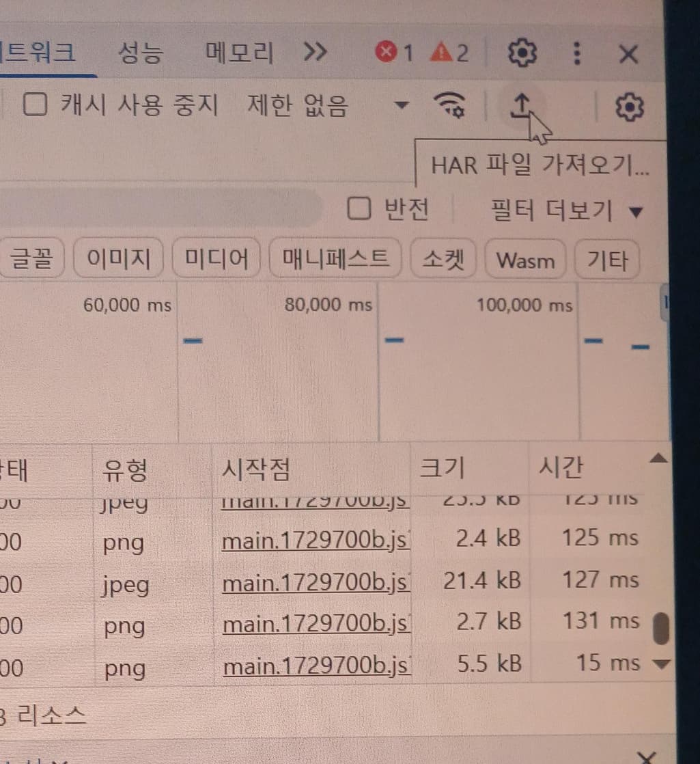Viewport: 700px width, 764px height.
Task: Switch to the 성능 tab
Action: click(x=140, y=53)
